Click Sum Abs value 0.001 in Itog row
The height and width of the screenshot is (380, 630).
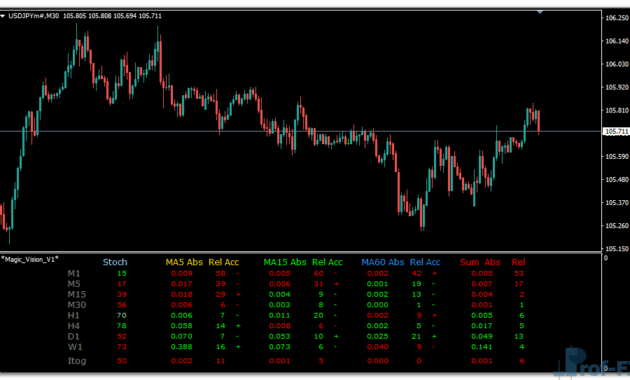click(482, 361)
